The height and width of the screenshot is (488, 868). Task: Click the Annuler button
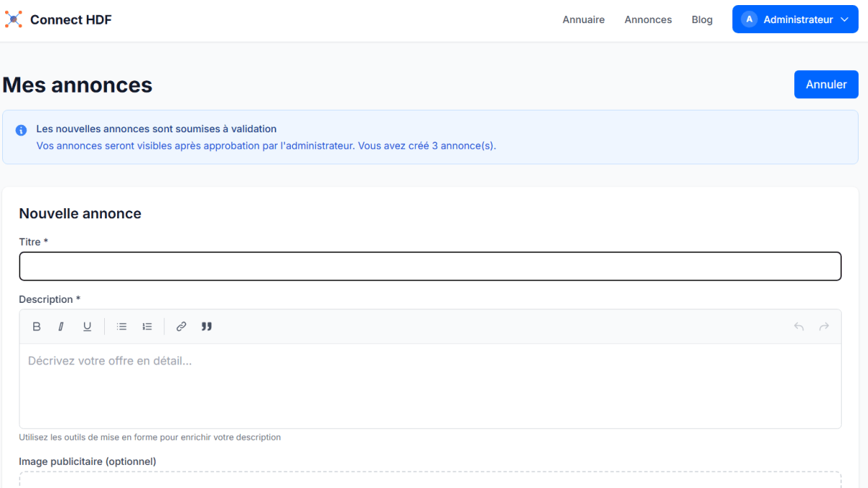pos(826,84)
